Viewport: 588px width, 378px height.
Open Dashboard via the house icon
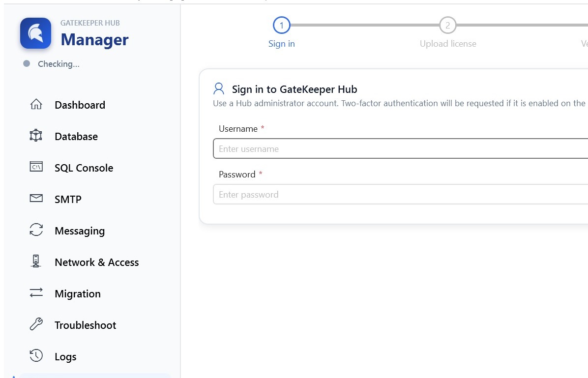pos(36,104)
